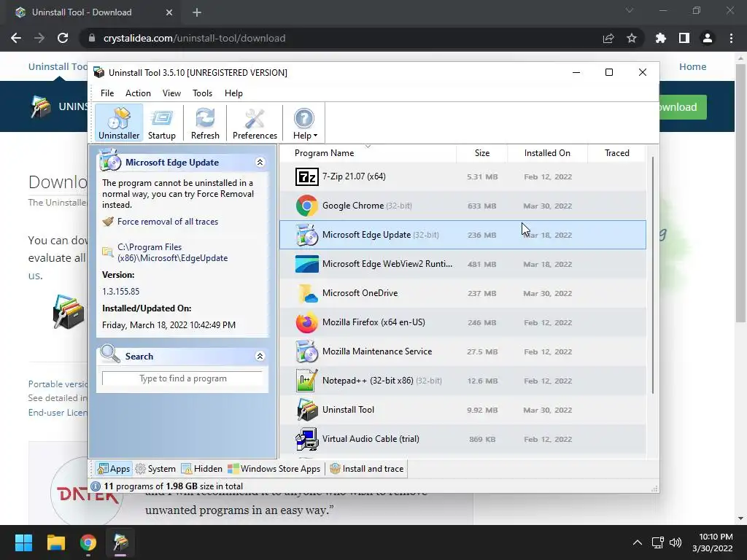Click the 7-Zip program icon
Viewport: 747px width, 560px height.
coord(307,176)
